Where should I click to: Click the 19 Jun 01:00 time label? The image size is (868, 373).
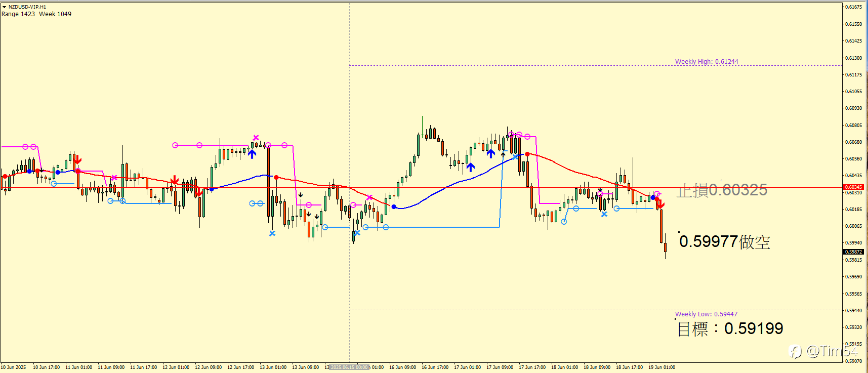[x=662, y=367]
